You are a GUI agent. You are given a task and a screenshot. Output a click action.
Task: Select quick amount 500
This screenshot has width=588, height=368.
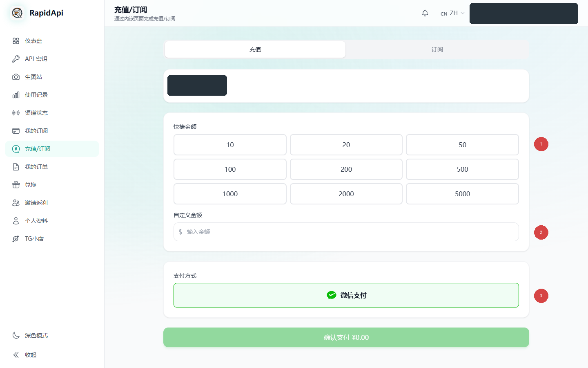[462, 169]
